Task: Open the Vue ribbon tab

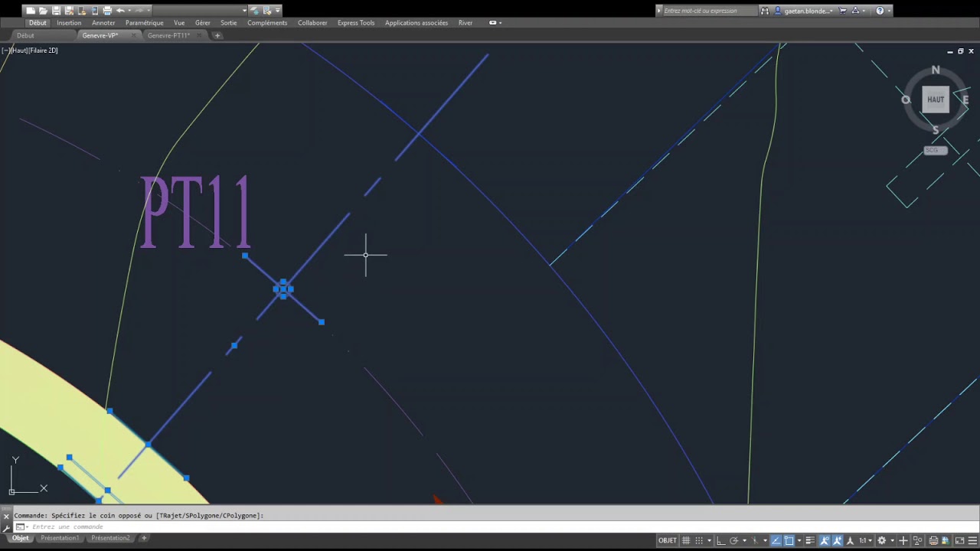Action: [179, 23]
